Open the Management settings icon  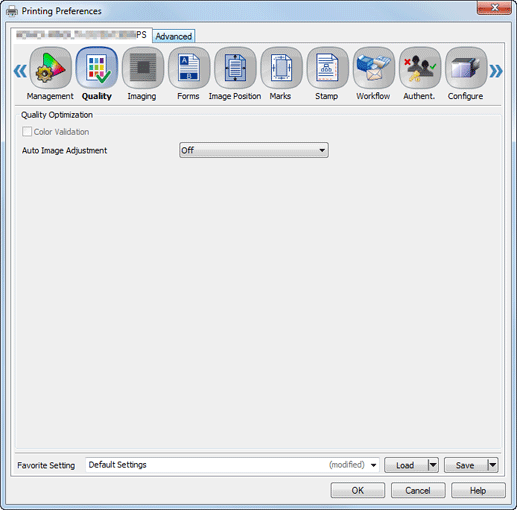(50, 68)
